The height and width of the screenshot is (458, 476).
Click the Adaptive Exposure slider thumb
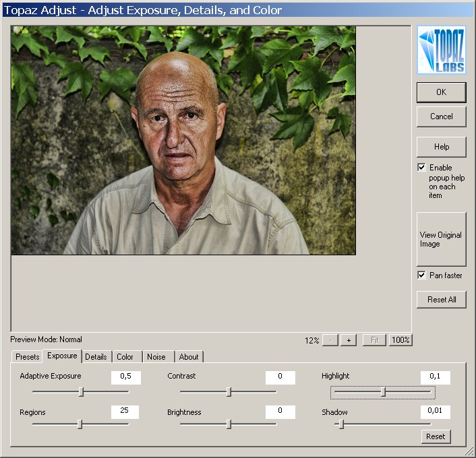tap(81, 391)
